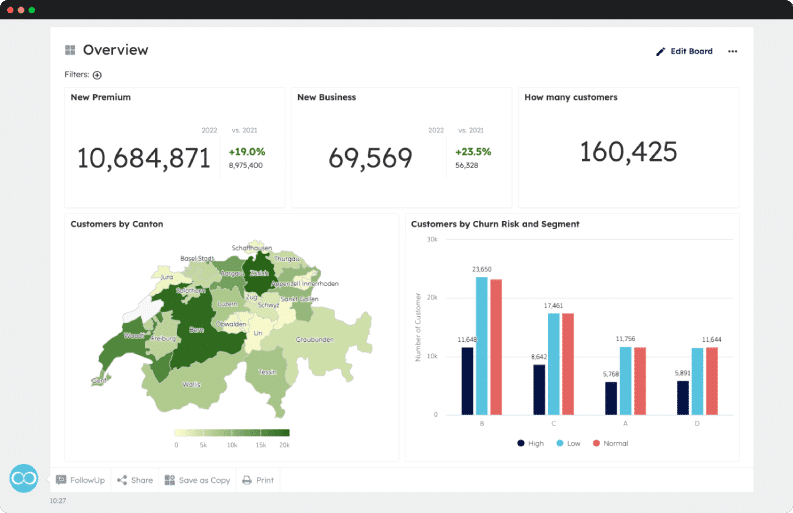Click the Share button label
The width and height of the screenshot is (793, 513).
click(x=142, y=480)
